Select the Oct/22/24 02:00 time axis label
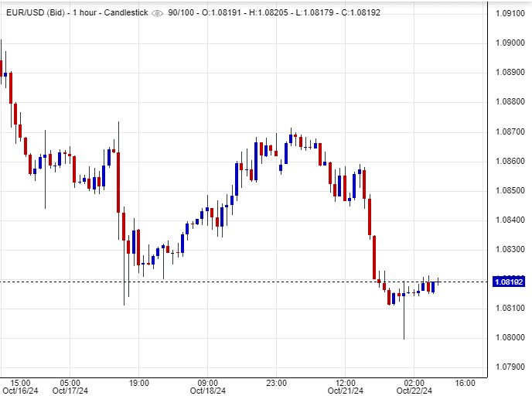This screenshot has height=396, width=532. click(414, 386)
